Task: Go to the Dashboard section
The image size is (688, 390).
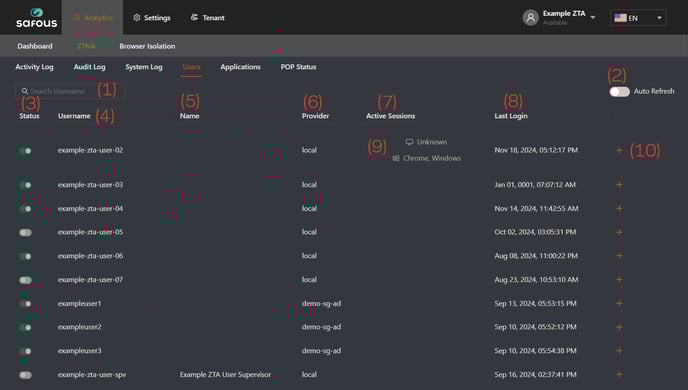Action: click(x=35, y=46)
